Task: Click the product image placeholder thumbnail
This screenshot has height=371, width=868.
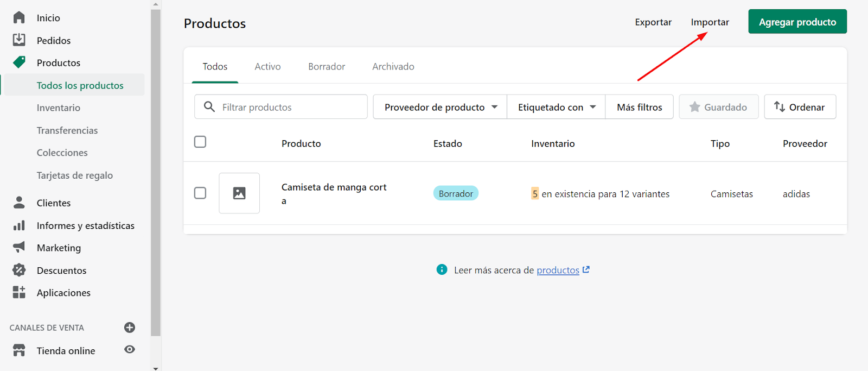Action: (x=239, y=193)
